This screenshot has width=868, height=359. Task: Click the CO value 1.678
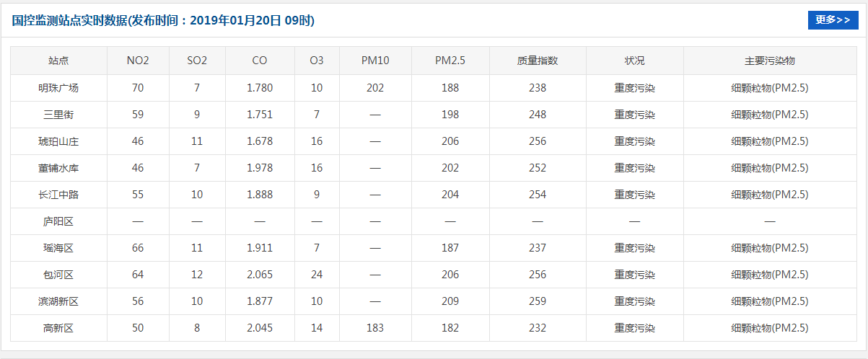pos(260,141)
